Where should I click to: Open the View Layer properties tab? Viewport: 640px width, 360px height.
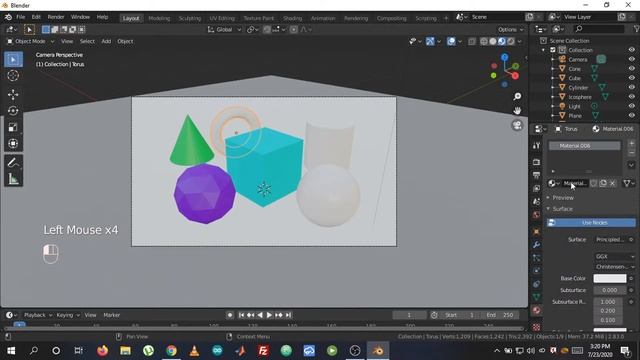[536, 189]
